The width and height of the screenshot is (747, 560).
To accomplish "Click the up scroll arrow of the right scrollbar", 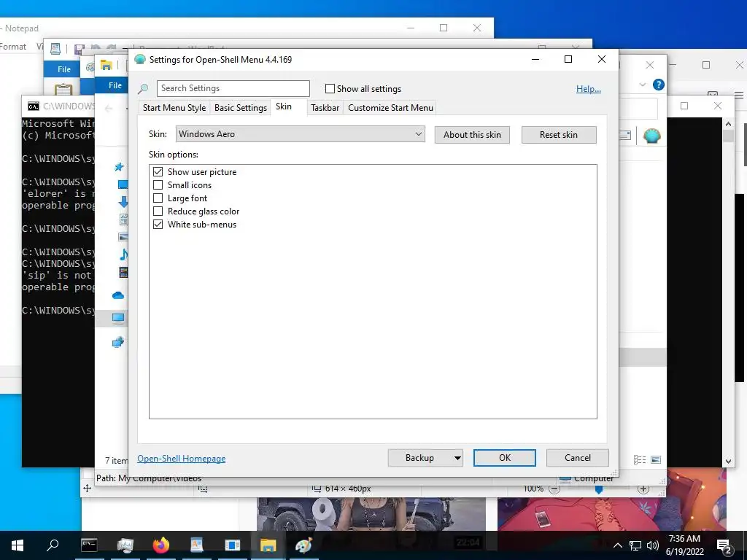I will coord(728,124).
